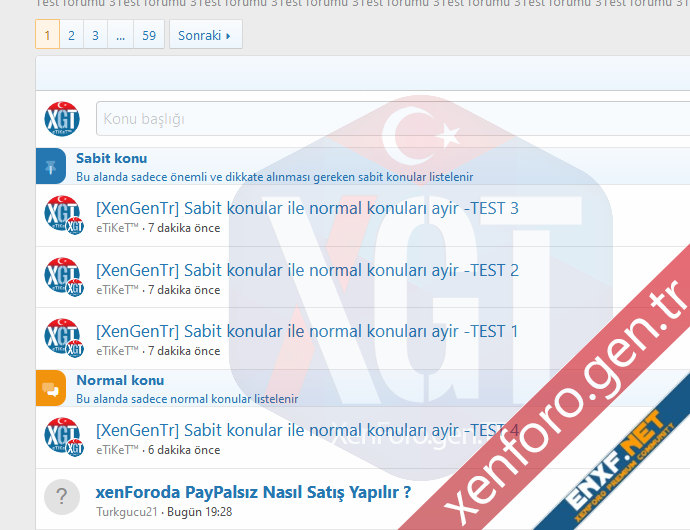Screen dimensions: 690x530
Task: Open avatar next to the TEST 1 thread
Action: coord(62,338)
